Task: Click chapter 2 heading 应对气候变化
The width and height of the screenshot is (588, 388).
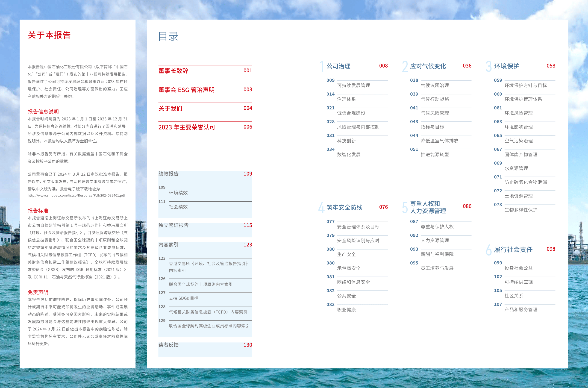Action: pos(428,66)
